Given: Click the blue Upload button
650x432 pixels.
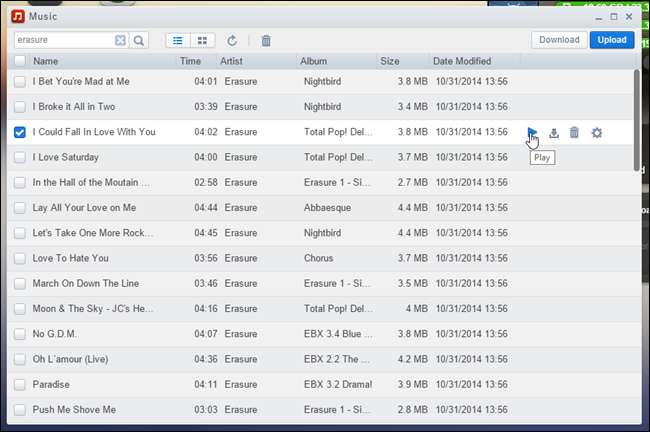Looking at the screenshot, I should 612,40.
